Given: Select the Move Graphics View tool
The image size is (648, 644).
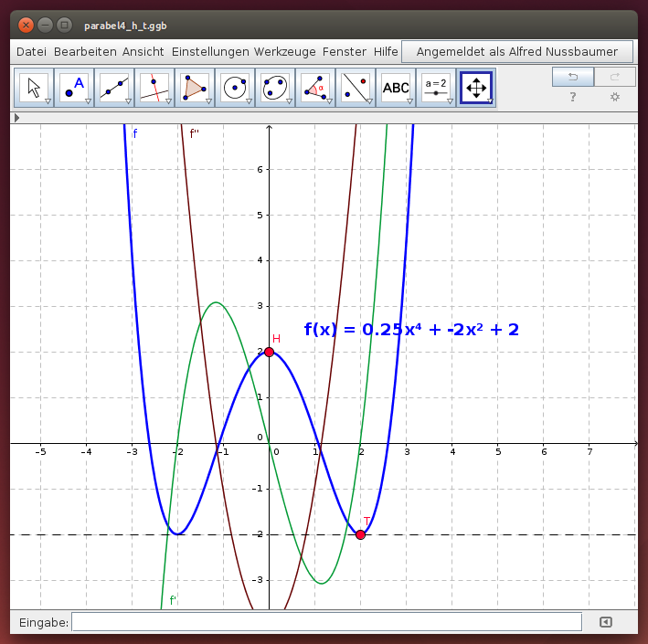Looking at the screenshot, I should [476, 88].
